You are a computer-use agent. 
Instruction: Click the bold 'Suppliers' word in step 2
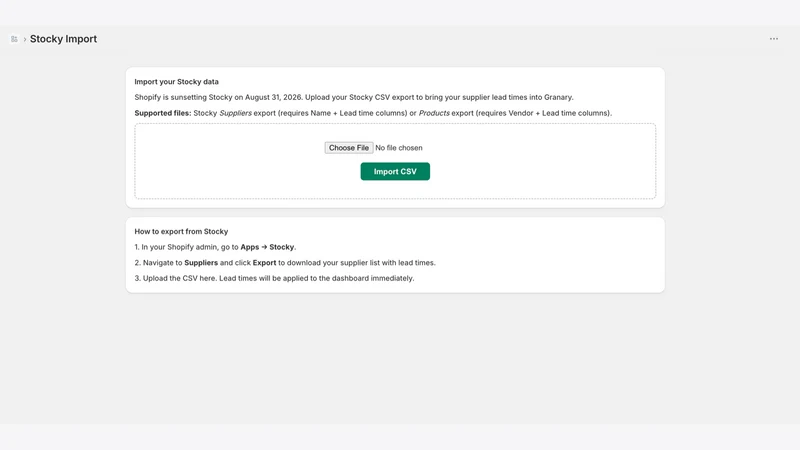coord(201,263)
